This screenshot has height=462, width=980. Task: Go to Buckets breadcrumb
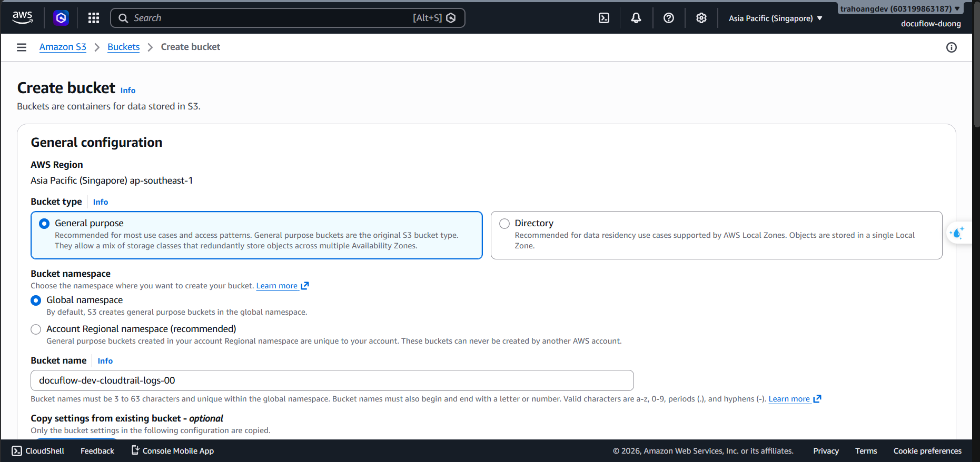(124, 47)
